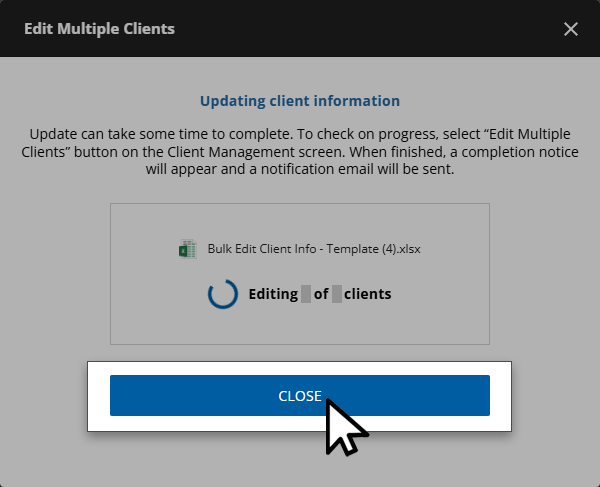Click the "Edit Multiple Clients" dialog title
This screenshot has height=487, width=600.
pos(99,29)
